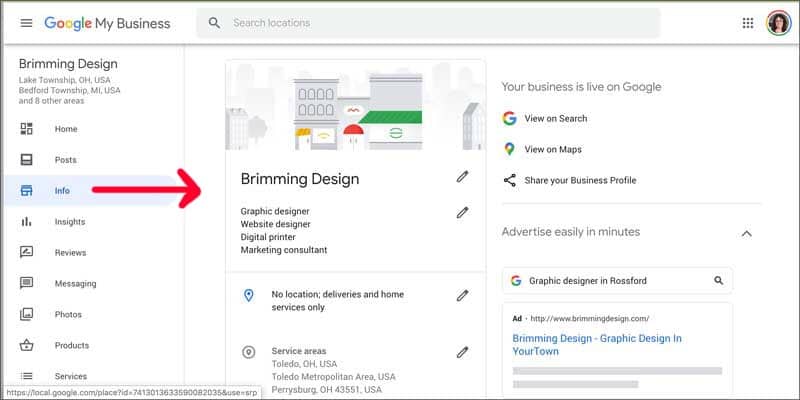Edit business categories with pencil icon
Screen dimensions: 800x400
point(462,213)
